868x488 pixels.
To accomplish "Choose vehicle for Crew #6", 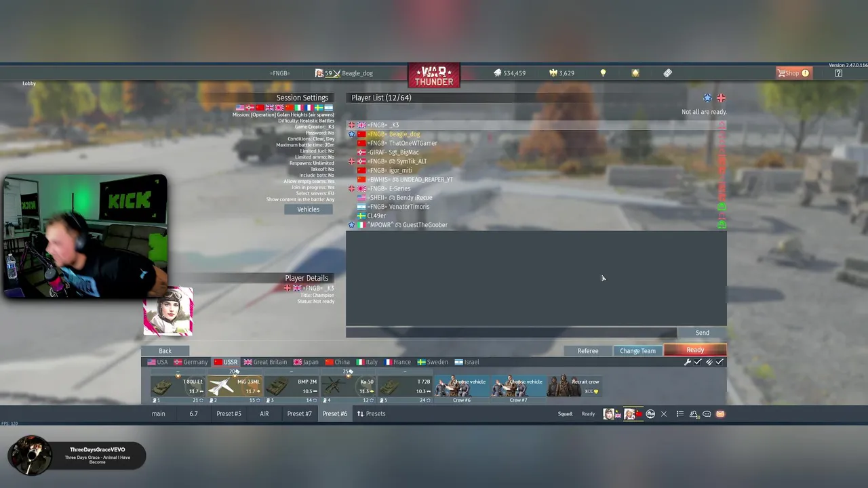I will click(462, 387).
